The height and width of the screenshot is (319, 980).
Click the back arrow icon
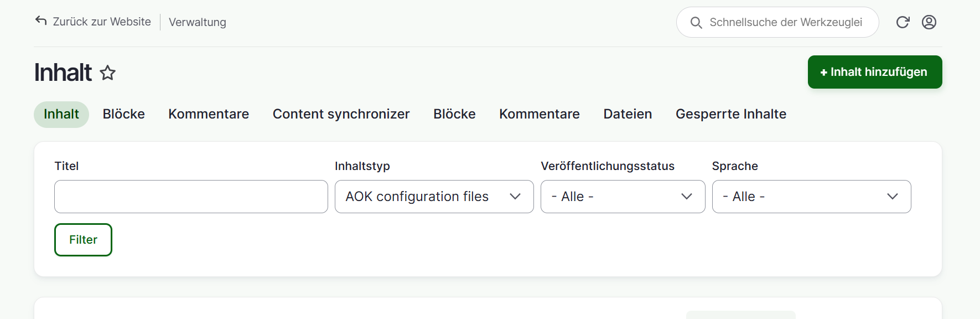click(x=41, y=21)
